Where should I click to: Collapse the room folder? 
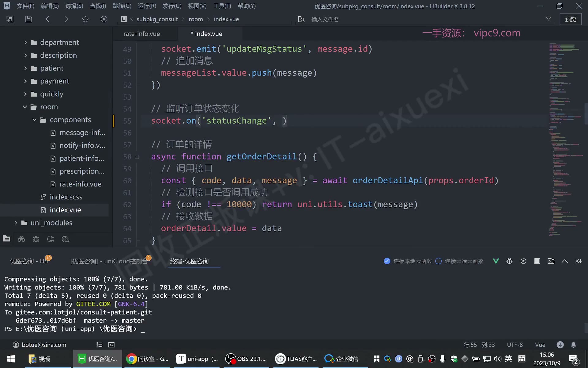pos(25,107)
